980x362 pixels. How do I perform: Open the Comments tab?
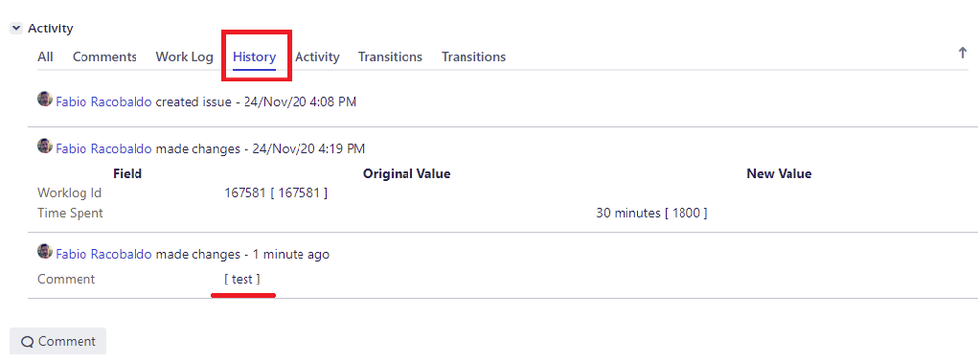click(x=104, y=57)
